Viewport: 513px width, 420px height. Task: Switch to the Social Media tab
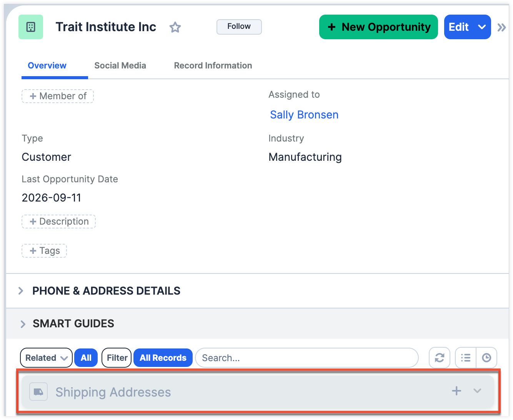120,66
